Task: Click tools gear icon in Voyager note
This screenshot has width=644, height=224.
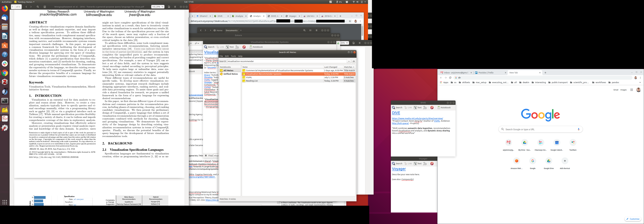Action: (x=425, y=164)
